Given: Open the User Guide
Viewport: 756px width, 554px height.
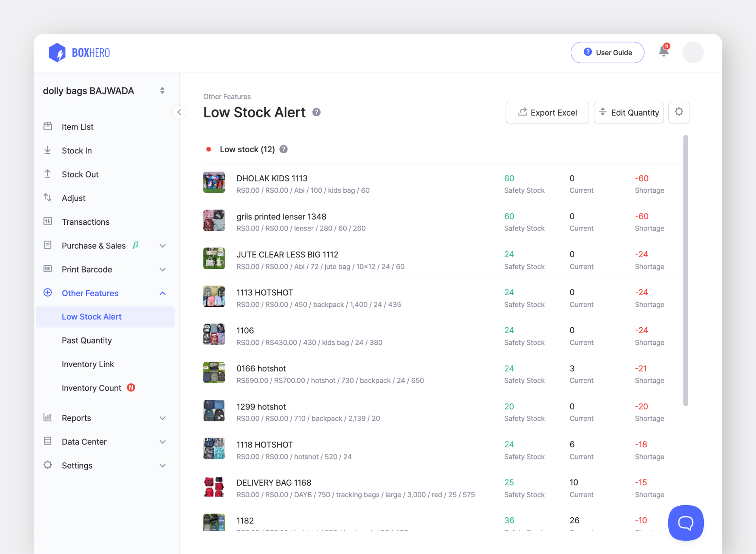Looking at the screenshot, I should point(607,53).
